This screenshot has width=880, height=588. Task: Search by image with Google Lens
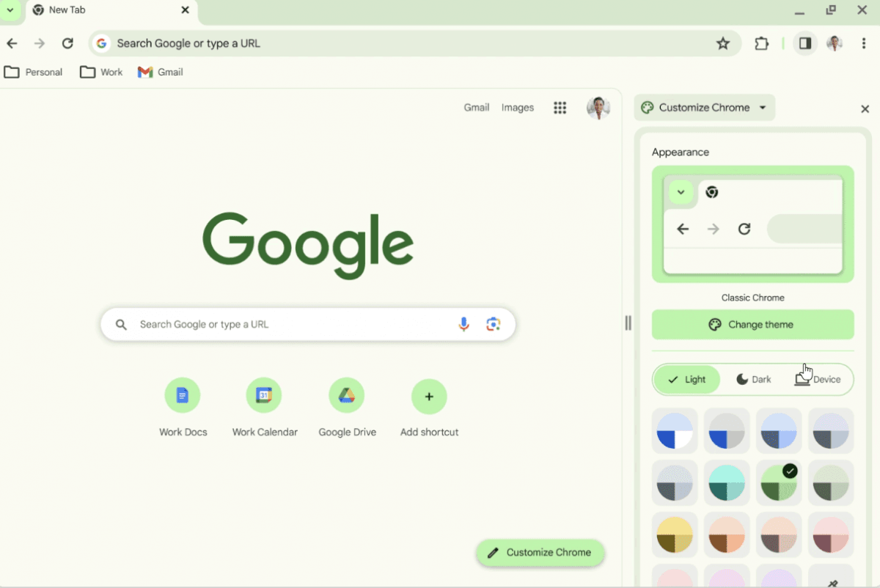[493, 324]
